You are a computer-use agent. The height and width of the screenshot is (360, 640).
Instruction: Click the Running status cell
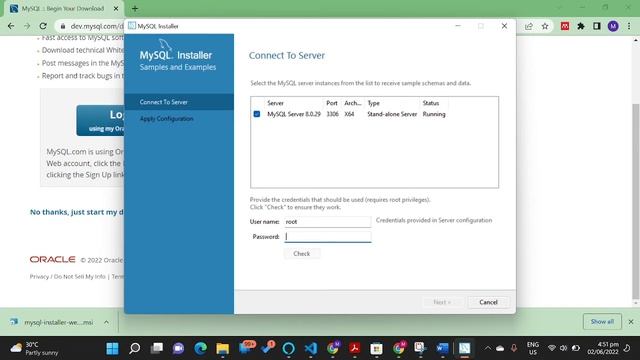[x=434, y=114]
